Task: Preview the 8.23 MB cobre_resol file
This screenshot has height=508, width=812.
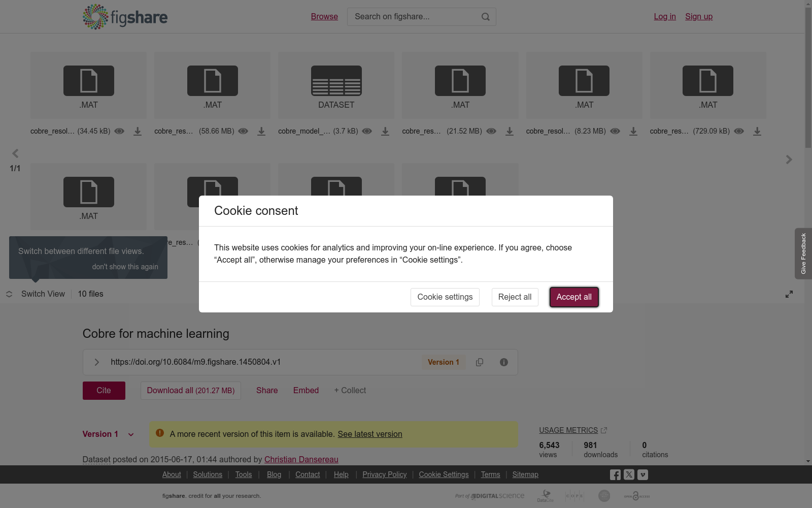Action: click(x=615, y=131)
